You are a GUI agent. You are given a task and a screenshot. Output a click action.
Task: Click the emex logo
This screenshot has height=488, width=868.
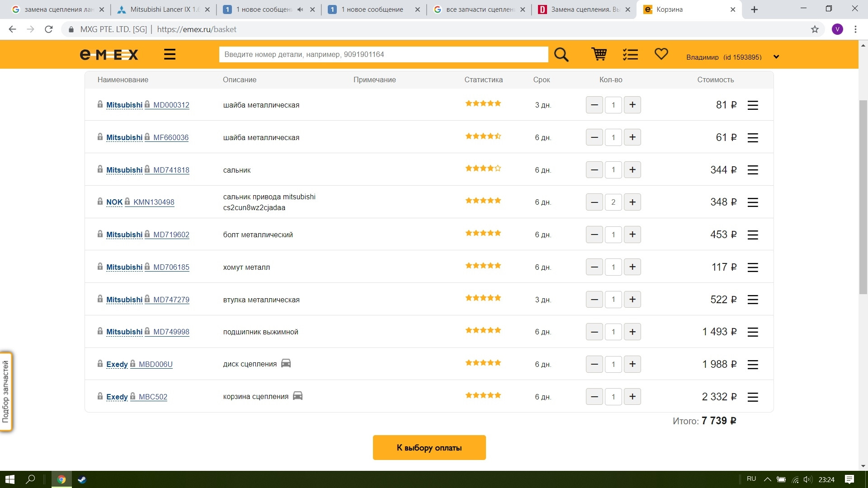[109, 55]
